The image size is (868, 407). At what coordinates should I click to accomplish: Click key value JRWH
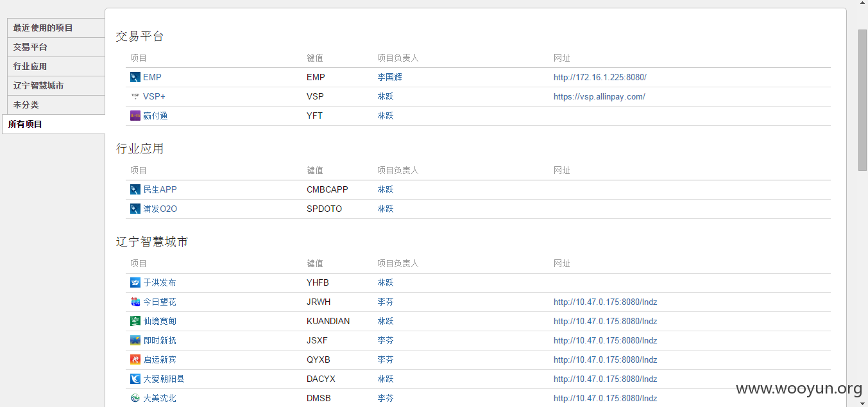tap(319, 302)
